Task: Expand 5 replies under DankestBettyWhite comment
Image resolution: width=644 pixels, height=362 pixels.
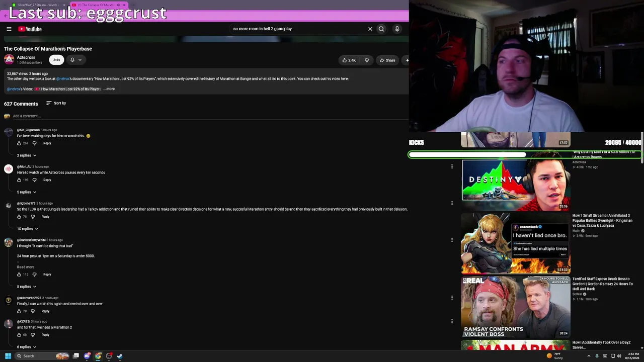Action: coord(27,287)
